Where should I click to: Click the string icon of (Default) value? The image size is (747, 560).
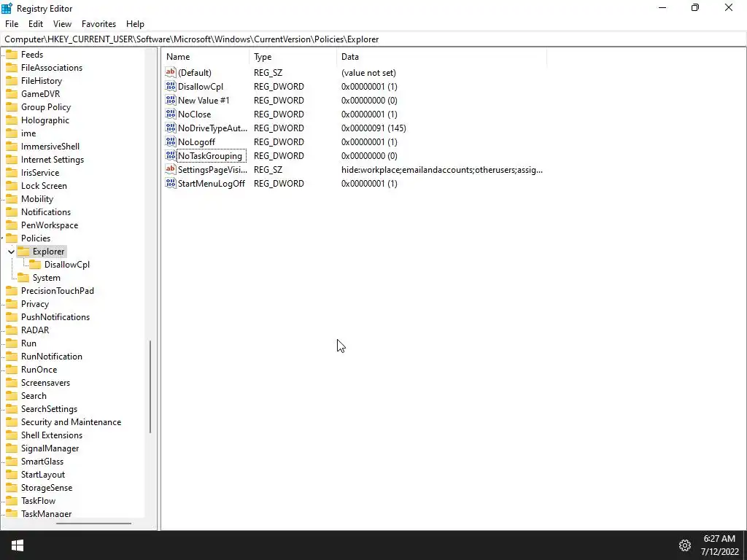(x=171, y=72)
